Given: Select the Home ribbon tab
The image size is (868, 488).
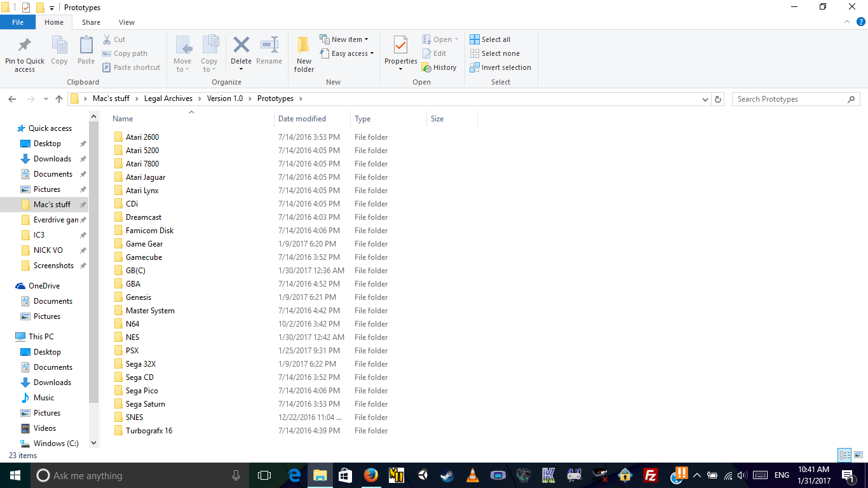Looking at the screenshot, I should coord(54,22).
